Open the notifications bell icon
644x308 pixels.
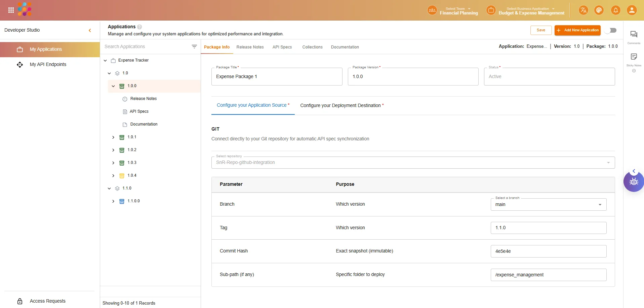pos(615,10)
